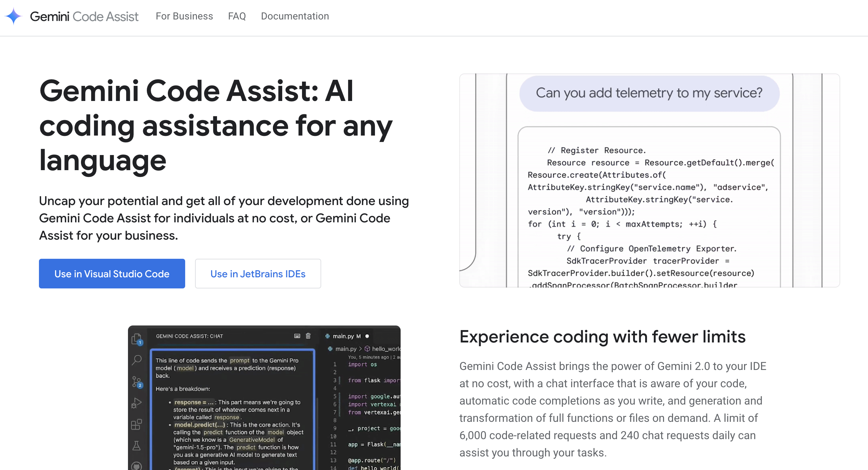This screenshot has width=868, height=470.
Task: Click the 'Here's a breakdown:' chat text
Action: point(183,389)
